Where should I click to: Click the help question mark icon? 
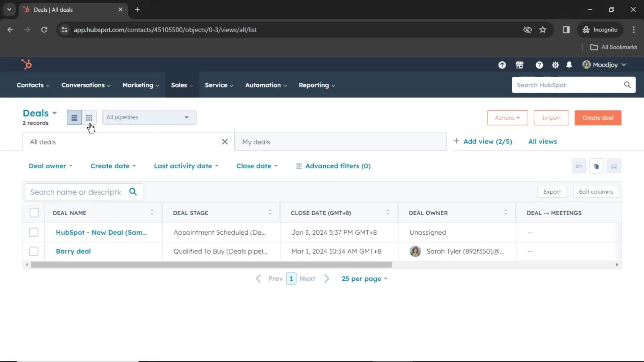coord(539,65)
